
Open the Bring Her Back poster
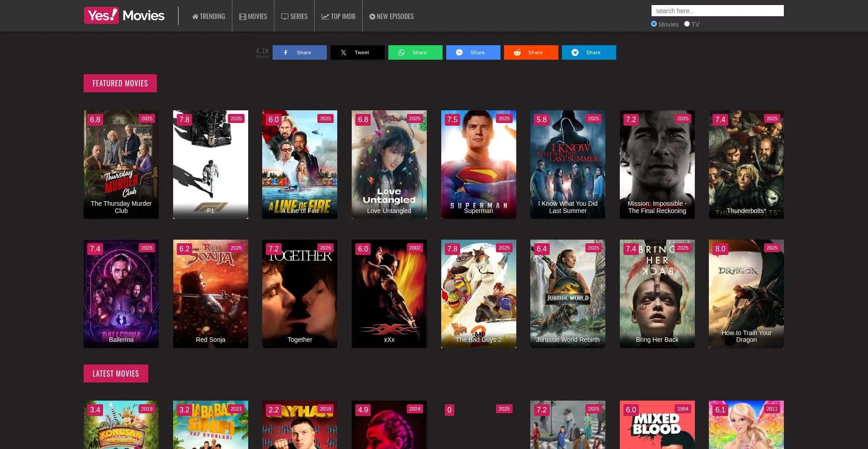[657, 294]
